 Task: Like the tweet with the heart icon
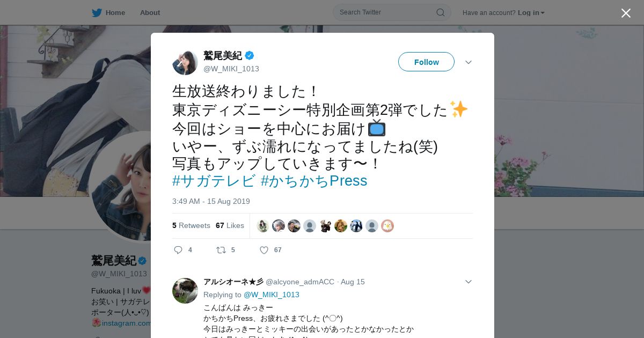point(264,250)
